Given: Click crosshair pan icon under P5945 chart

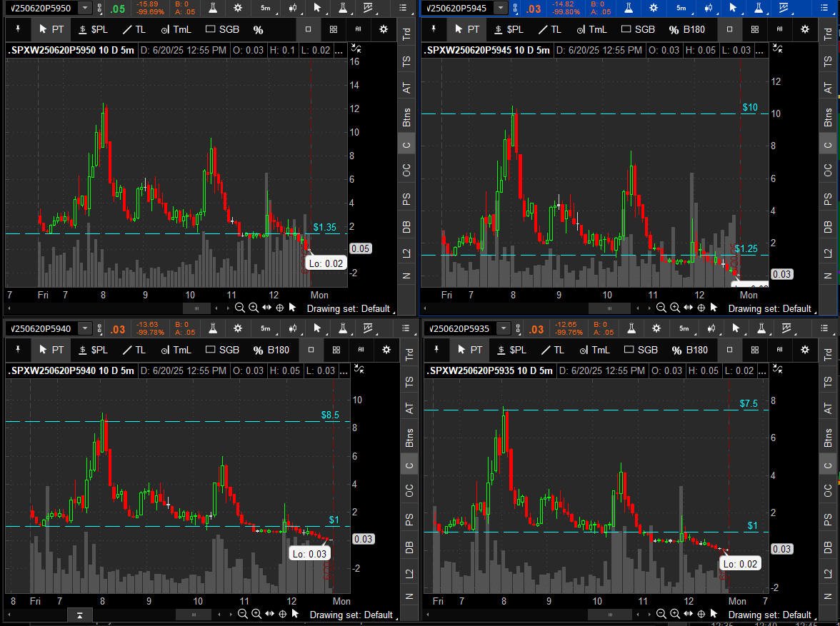Looking at the screenshot, I should point(701,308).
